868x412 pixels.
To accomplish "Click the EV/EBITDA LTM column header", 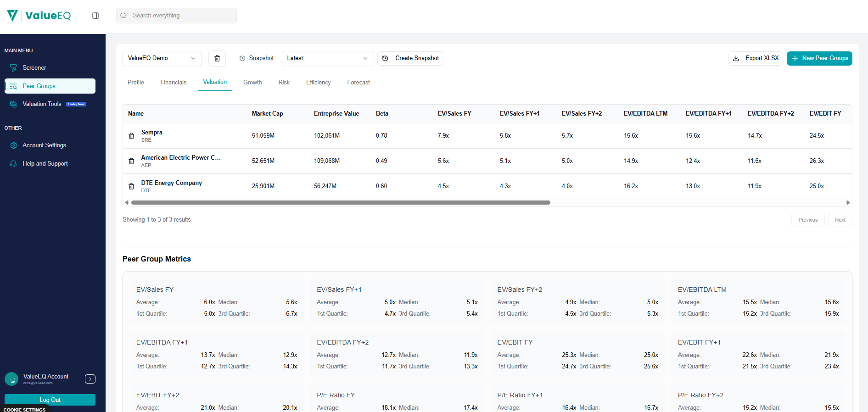I will coord(645,114).
